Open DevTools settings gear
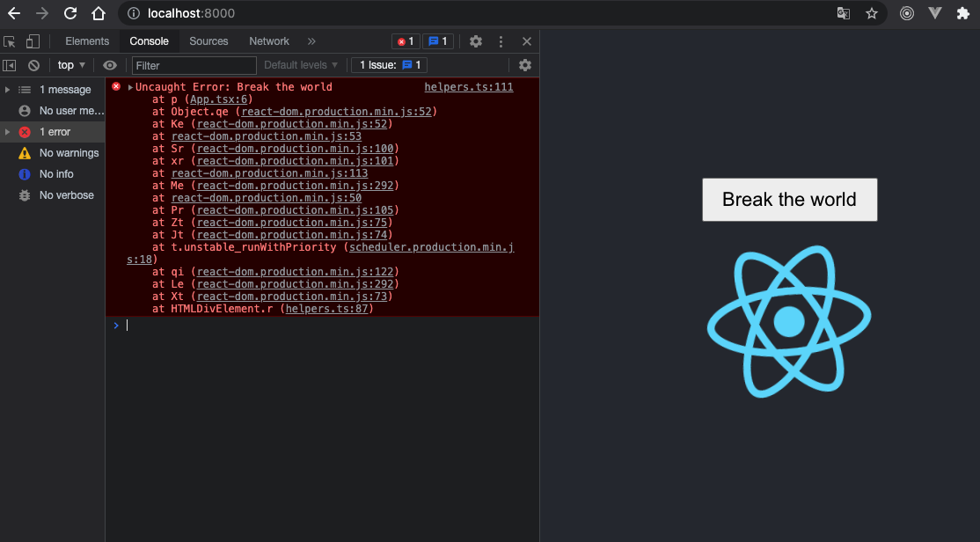This screenshot has width=980, height=542. 476,41
